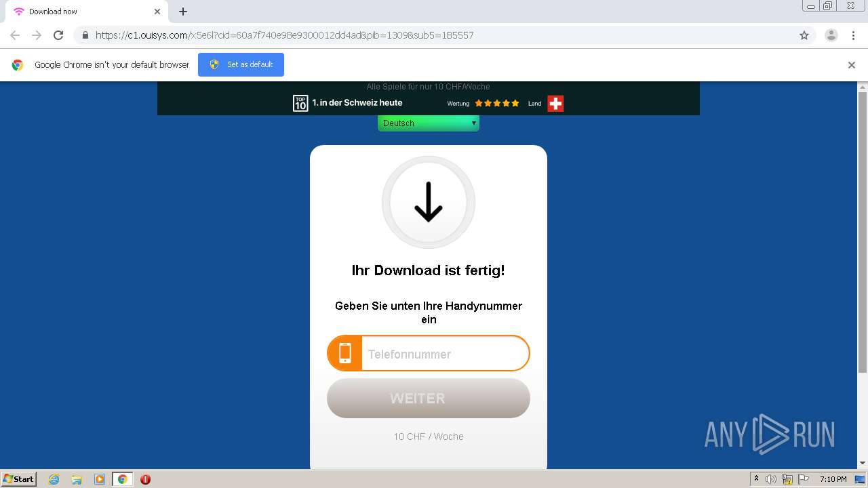Image resolution: width=868 pixels, height=488 pixels.
Task: Click the action center flag icon
Action: 804,479
